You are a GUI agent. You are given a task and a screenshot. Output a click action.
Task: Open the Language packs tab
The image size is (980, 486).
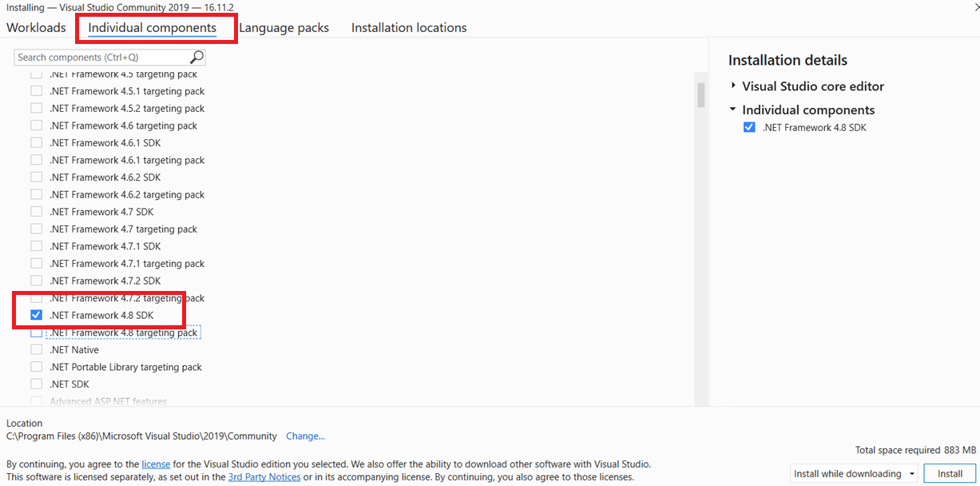pyautogui.click(x=284, y=27)
